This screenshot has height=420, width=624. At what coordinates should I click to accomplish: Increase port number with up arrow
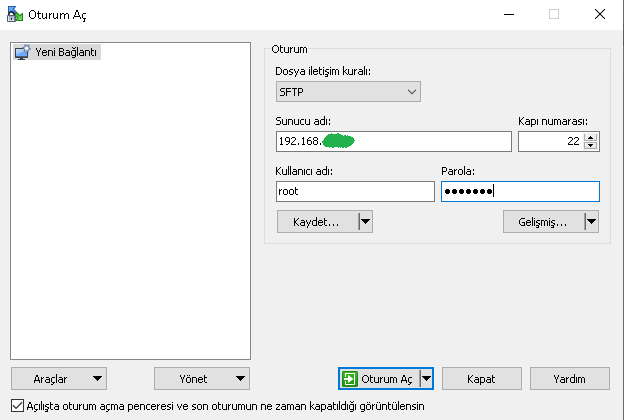pyautogui.click(x=591, y=138)
